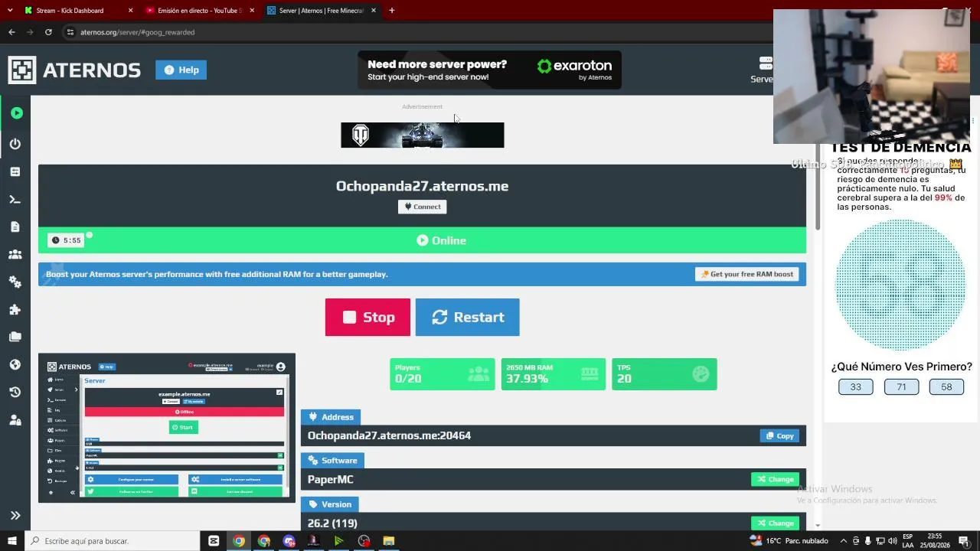
Task: Switch to Emisión en directo YouTube tab
Action: coord(200,11)
